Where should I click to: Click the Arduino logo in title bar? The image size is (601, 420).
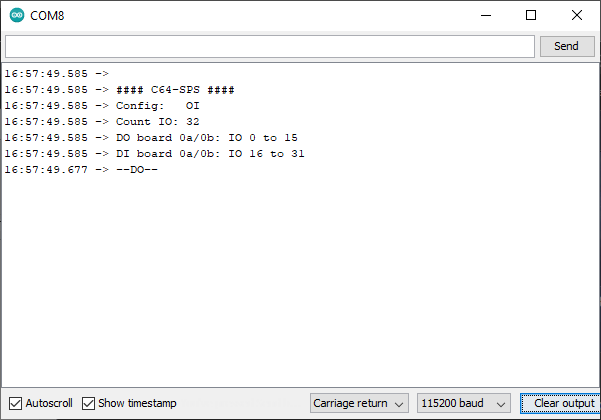point(17,15)
